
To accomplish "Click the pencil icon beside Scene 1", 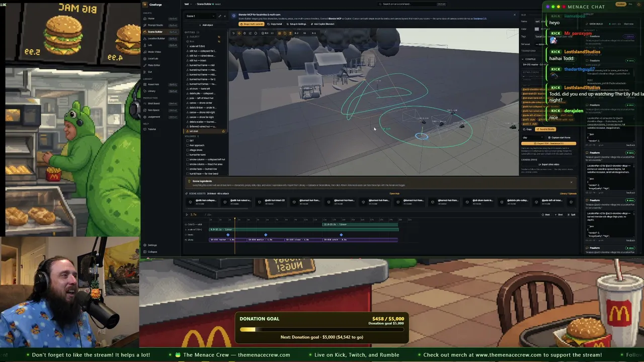I will [x=219, y=16].
